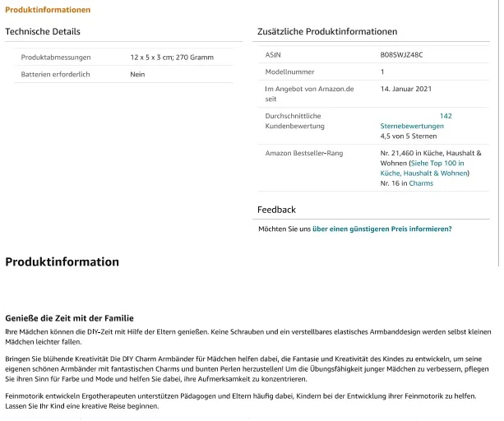The image size is (504, 421).
Task: Click the Modellnummer row label
Action: (289, 72)
